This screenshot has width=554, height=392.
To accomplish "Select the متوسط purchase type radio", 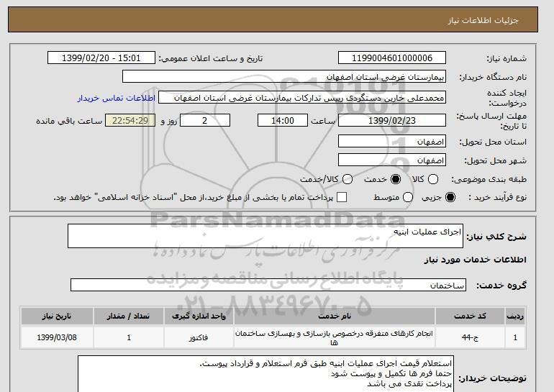I will 408,197.
